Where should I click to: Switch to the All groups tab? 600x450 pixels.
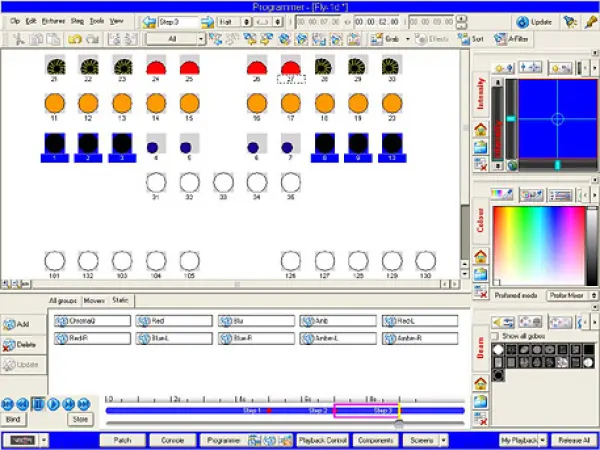pyautogui.click(x=64, y=300)
